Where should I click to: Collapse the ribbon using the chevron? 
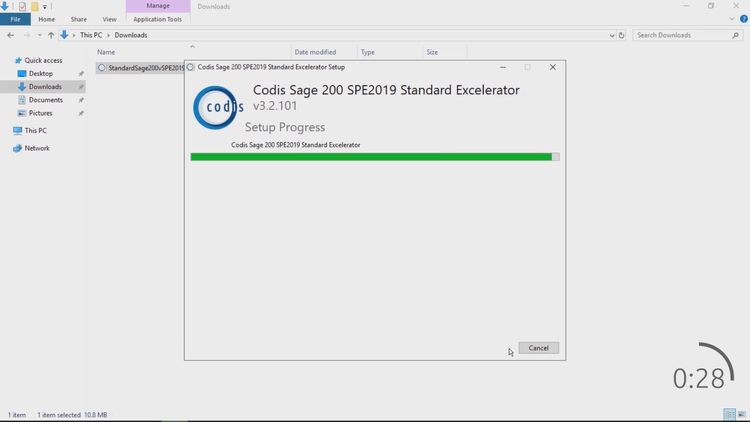pos(731,19)
